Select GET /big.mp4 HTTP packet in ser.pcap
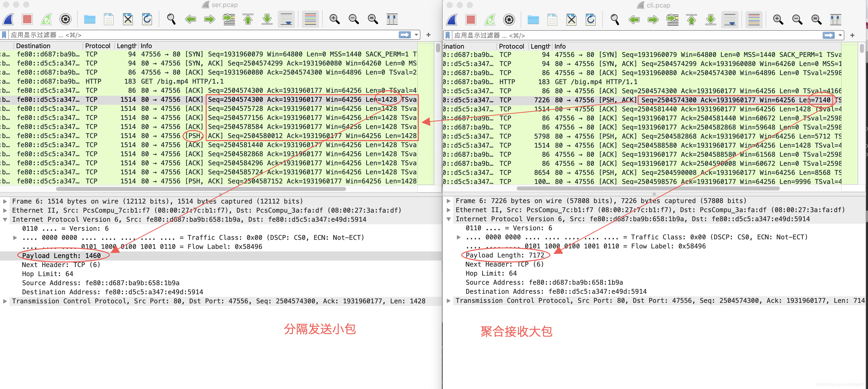This screenshot has width=868, height=389. (208, 81)
